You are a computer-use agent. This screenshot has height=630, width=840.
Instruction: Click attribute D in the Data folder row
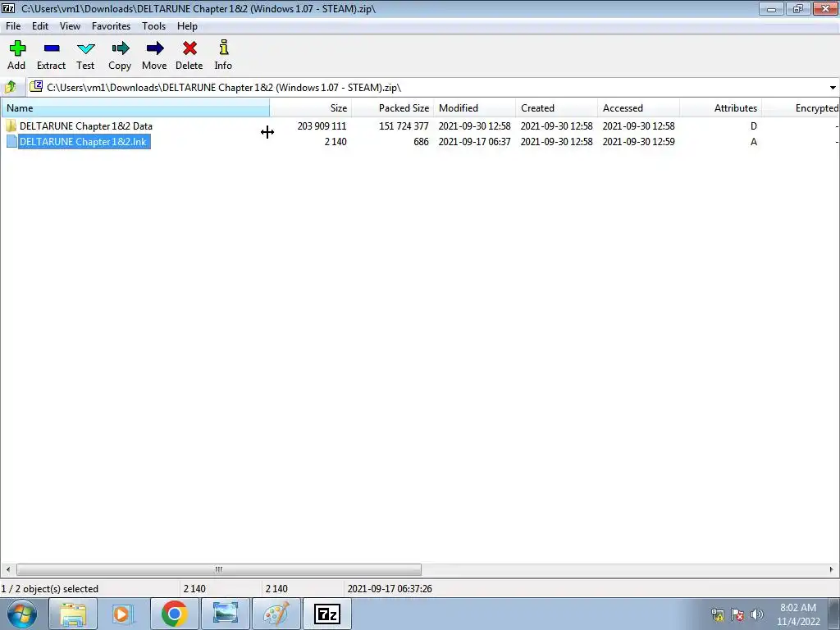(754, 126)
